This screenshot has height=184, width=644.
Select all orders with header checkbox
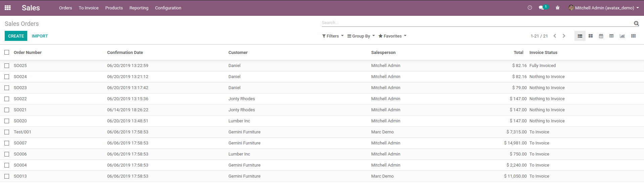pyautogui.click(x=7, y=52)
